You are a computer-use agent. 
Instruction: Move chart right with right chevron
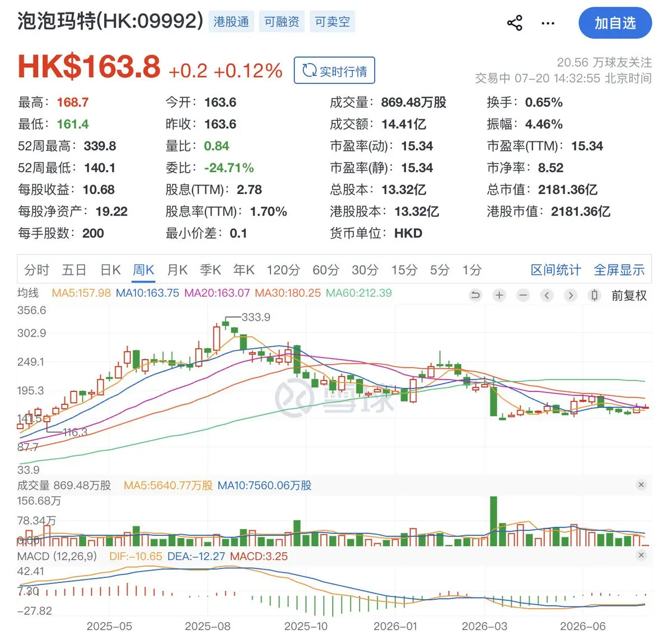point(571,295)
